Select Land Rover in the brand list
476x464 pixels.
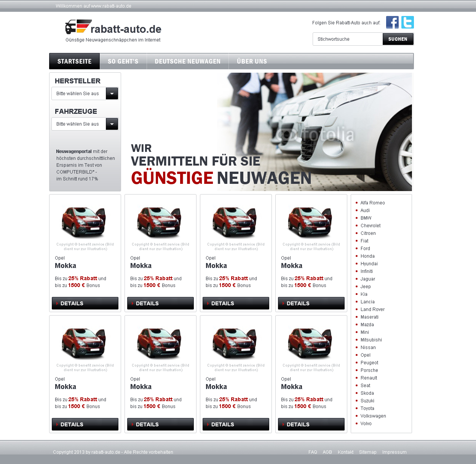pyautogui.click(x=372, y=309)
